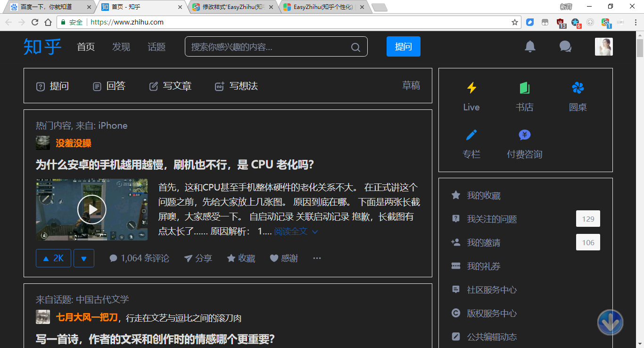Click the 公共编辑动态 edit icon
This screenshot has width=644, height=348.
click(456, 337)
